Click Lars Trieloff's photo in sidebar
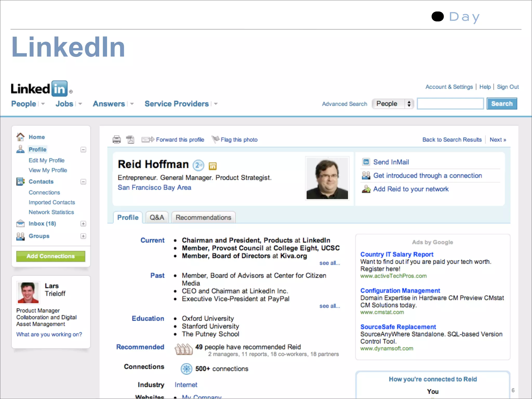Viewport: 532px width, 399px height. coord(28,292)
